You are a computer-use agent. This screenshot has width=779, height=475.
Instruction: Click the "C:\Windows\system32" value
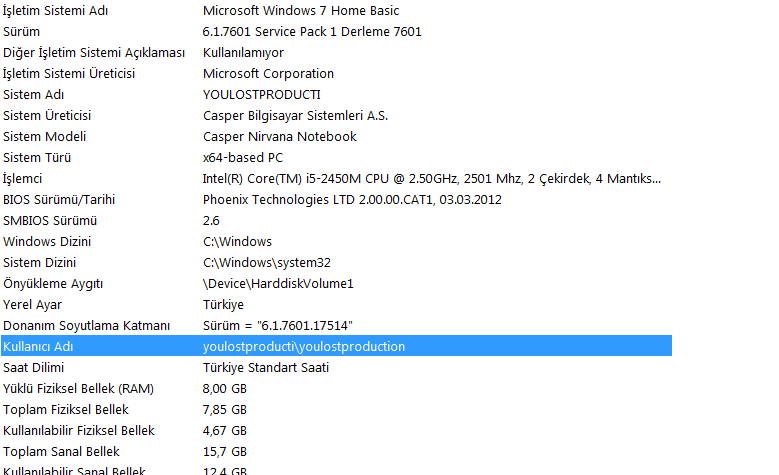click(267, 263)
